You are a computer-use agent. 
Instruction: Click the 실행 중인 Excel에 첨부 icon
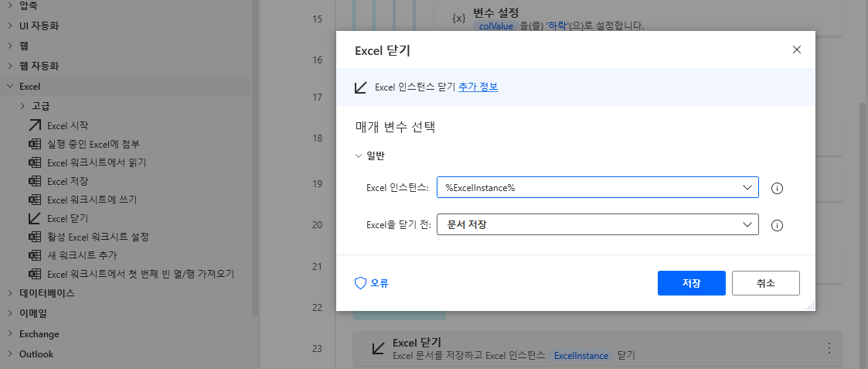coord(35,144)
